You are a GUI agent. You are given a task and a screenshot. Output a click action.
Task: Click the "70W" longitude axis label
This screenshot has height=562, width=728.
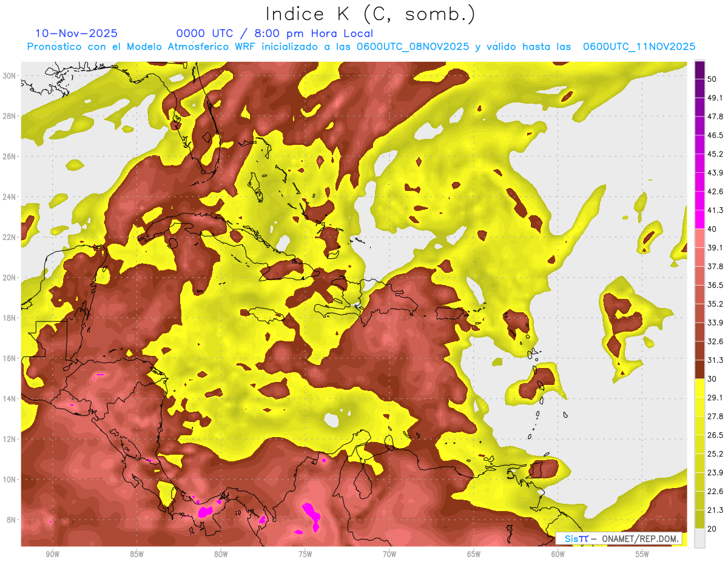[389, 555]
